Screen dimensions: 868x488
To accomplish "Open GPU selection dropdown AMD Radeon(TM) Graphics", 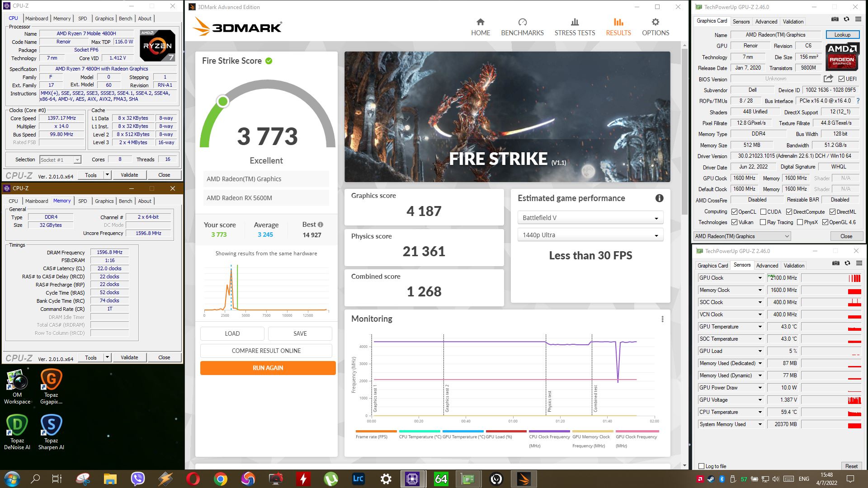I will pos(742,236).
